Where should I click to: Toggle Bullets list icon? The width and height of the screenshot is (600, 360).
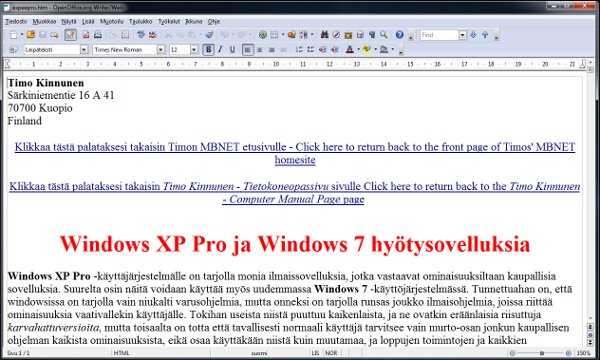pos(311,49)
